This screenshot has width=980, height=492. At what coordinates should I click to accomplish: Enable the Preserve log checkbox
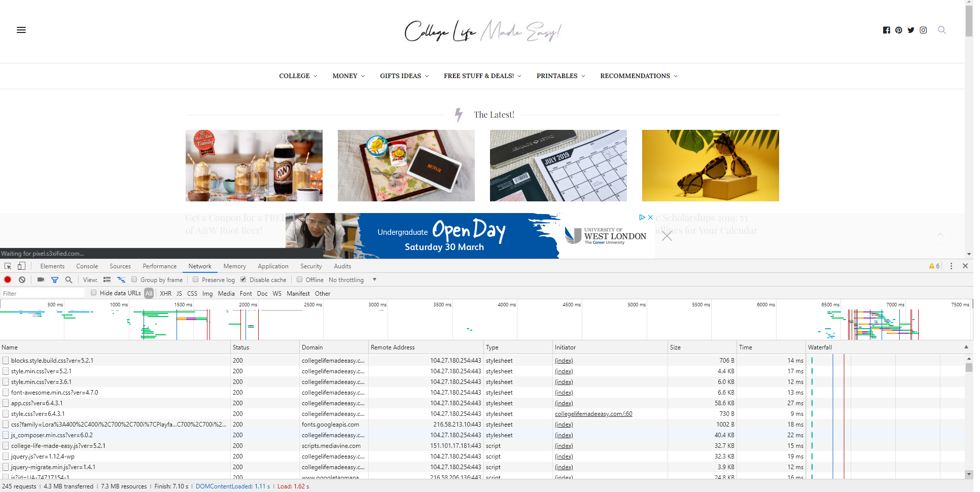(x=195, y=279)
